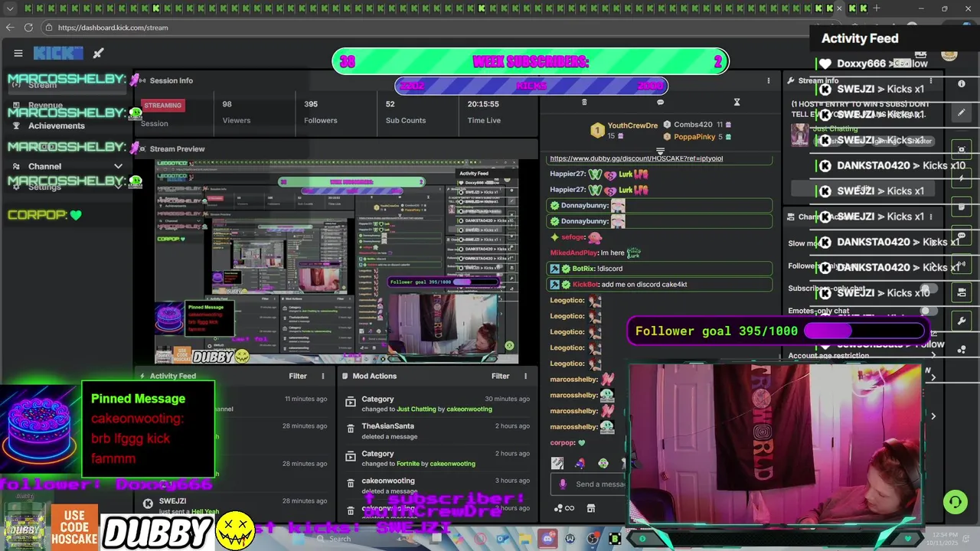
Task: Click the Stream Preview video thumbnail
Action: (x=337, y=261)
